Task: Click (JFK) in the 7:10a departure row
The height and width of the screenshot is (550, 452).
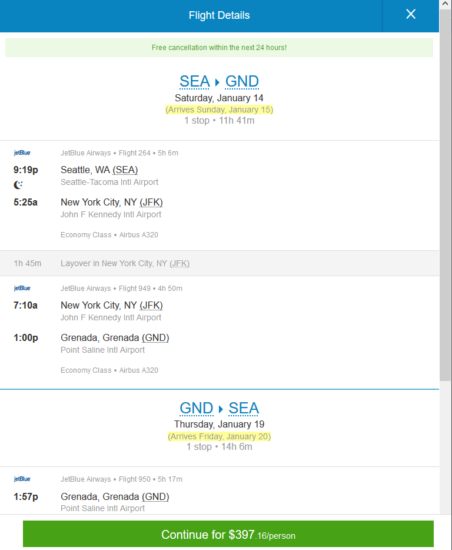Action: tap(151, 306)
